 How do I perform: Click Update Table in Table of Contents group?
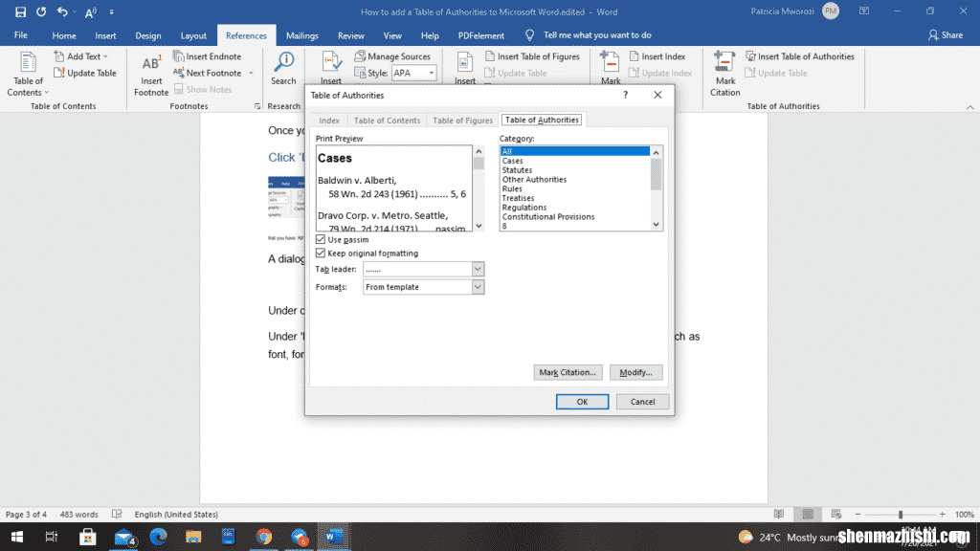[85, 73]
